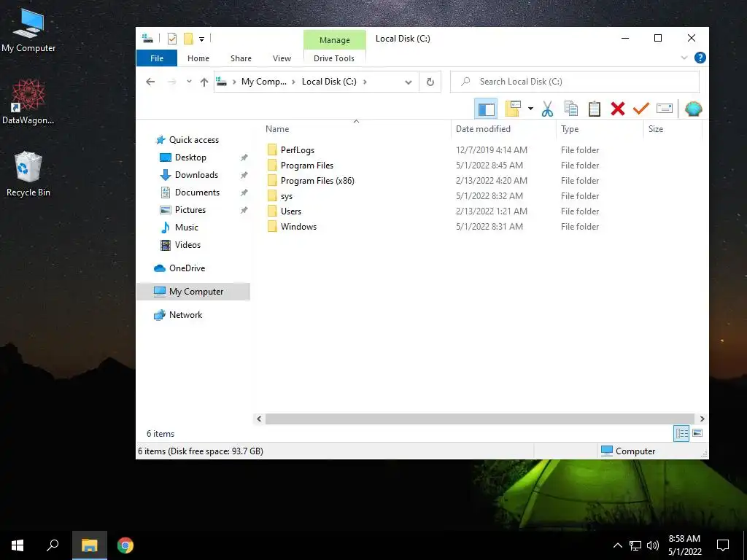Select My Computer in the navigation pane
This screenshot has width=747, height=560.
(193, 292)
